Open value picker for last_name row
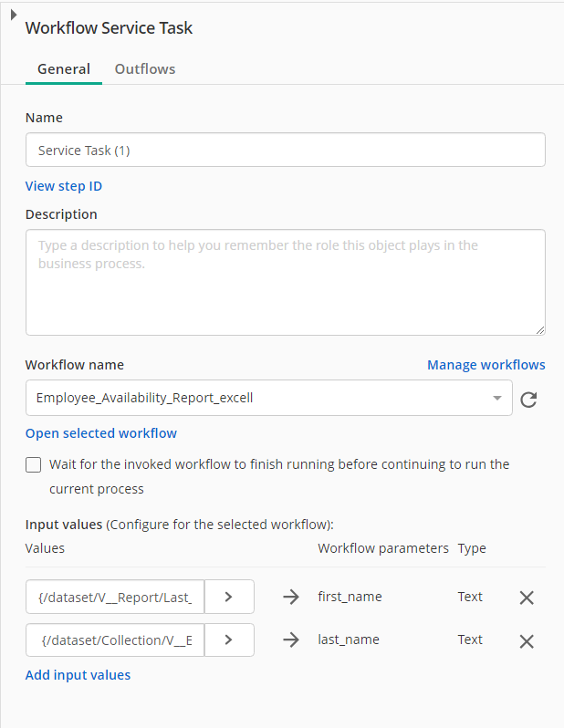The height and width of the screenshot is (728, 564). 228,640
